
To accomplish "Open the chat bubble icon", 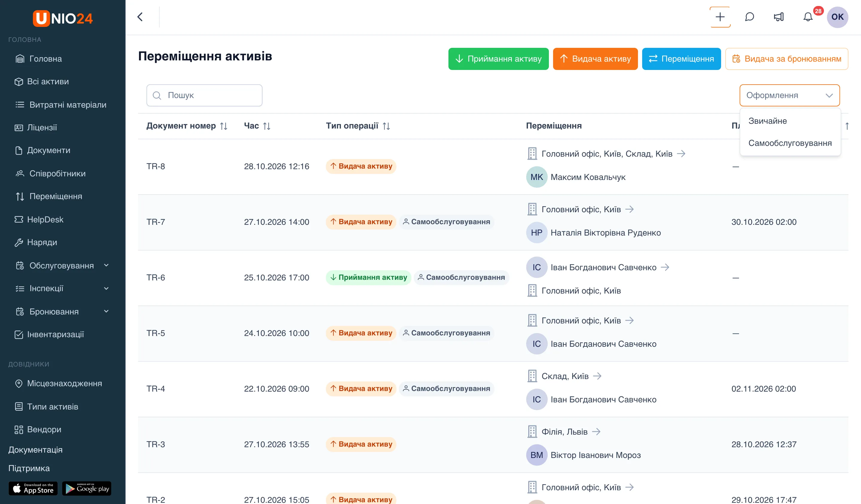I will coord(749,17).
